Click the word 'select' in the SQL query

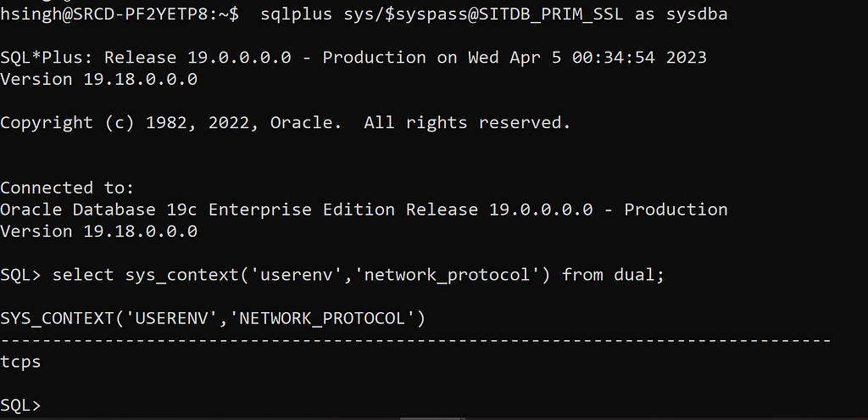pos(83,275)
